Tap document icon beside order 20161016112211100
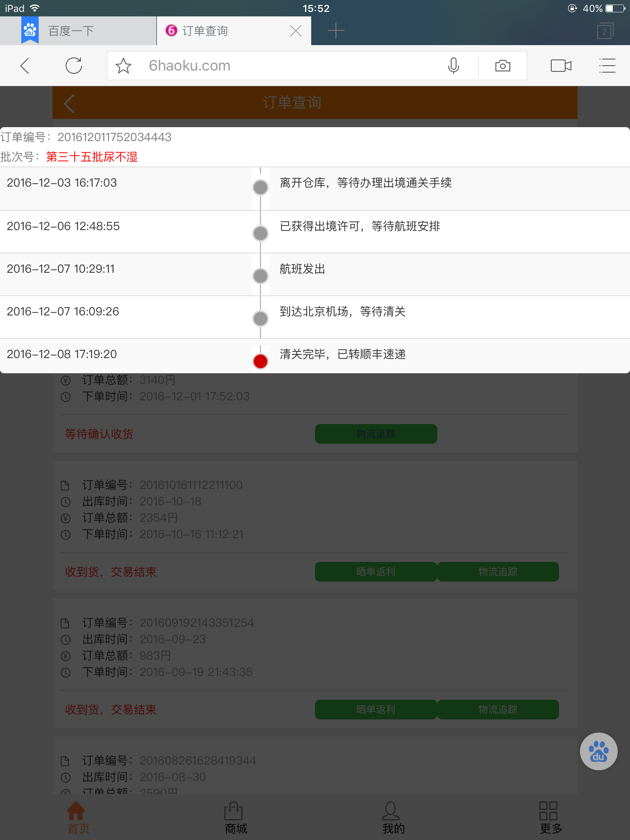 click(x=65, y=486)
